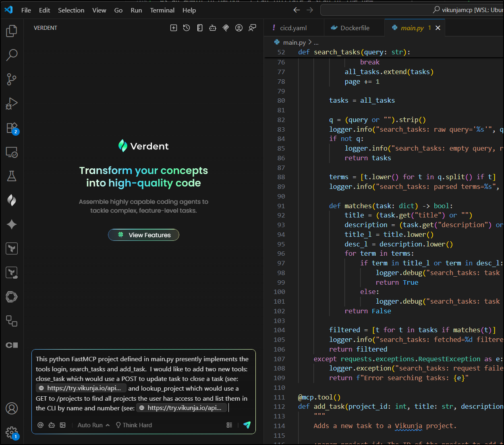The image size is (504, 445).
Task: Toggle the task list icon beside send button
Action: coord(229,425)
